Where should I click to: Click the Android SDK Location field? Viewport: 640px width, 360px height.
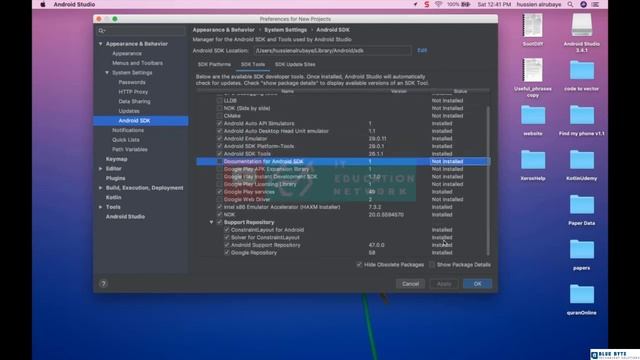coord(332,51)
